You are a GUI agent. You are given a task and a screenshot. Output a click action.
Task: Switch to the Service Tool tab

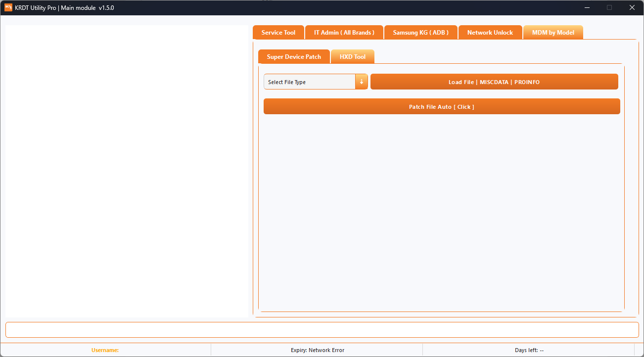(x=278, y=32)
